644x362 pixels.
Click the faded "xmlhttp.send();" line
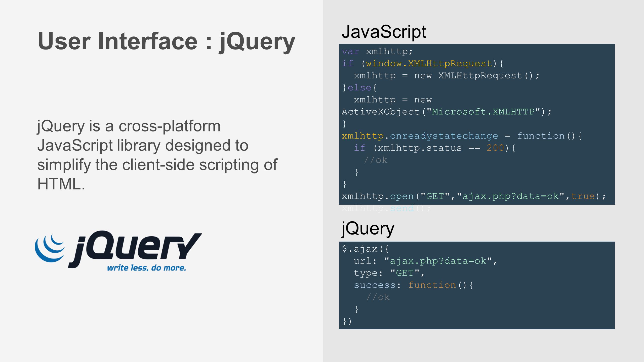point(386,208)
